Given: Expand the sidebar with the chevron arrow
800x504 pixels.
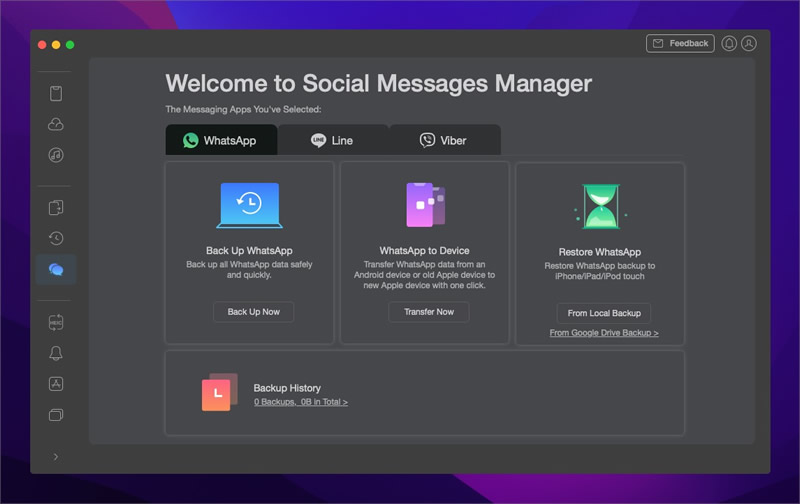Looking at the screenshot, I should click(x=56, y=457).
